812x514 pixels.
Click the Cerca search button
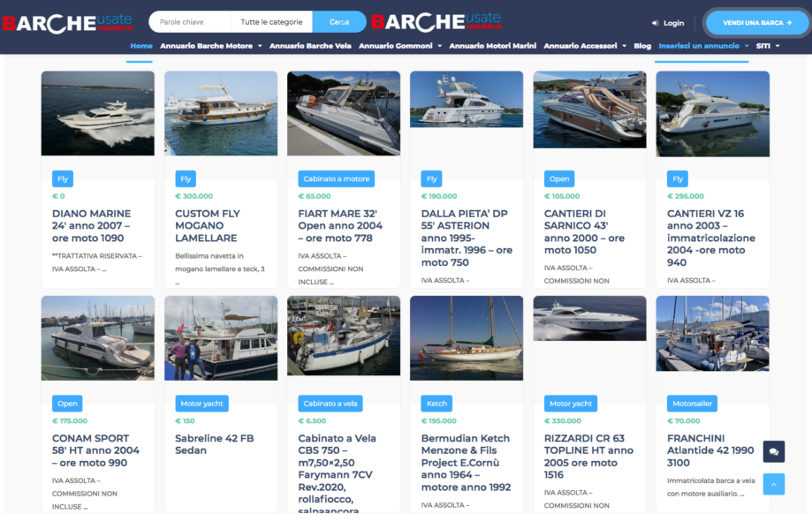339,22
